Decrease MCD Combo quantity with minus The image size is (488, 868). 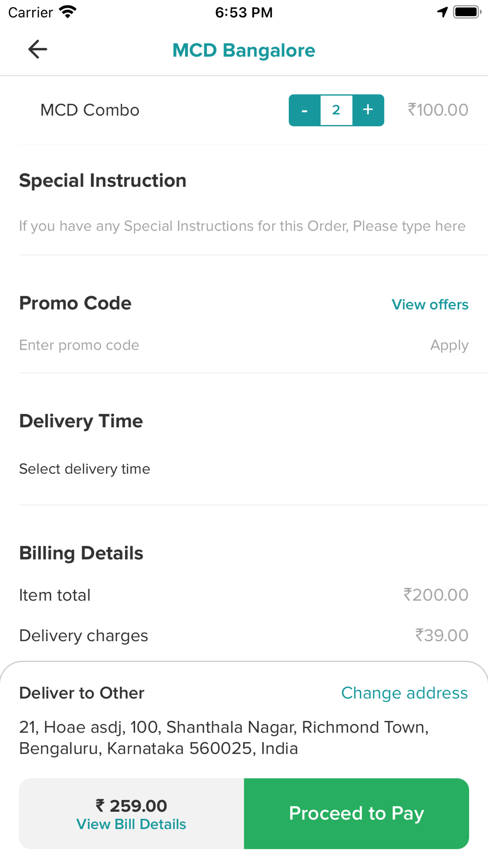click(305, 110)
